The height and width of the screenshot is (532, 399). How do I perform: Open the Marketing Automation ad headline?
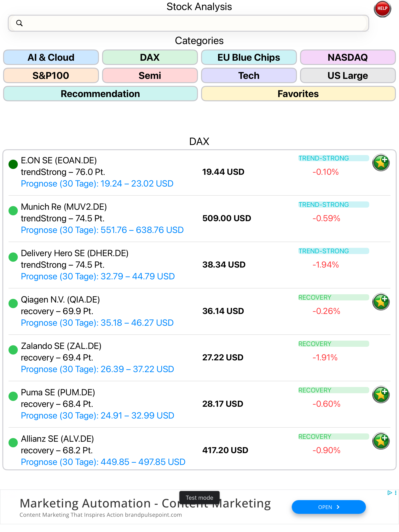coord(145,503)
